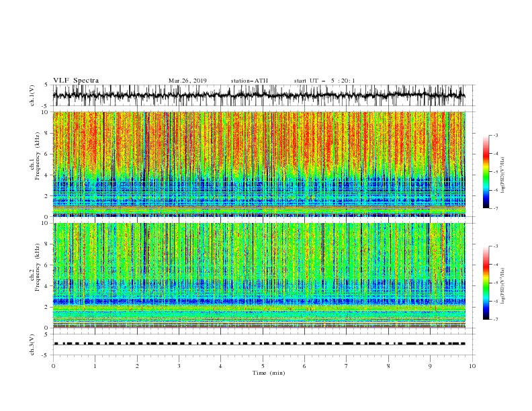Click the 'start UT = 5 :20: 1' text
The image size is (532, 411).
pyautogui.click(x=324, y=81)
